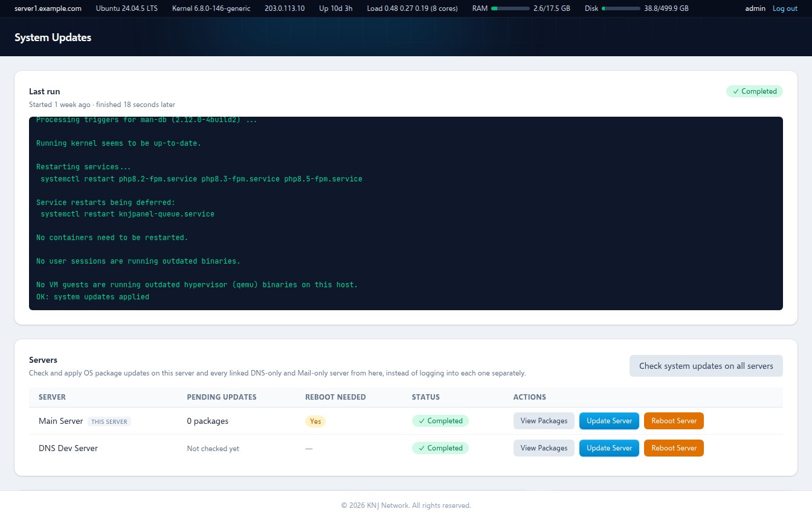The height and width of the screenshot is (520, 812).
Task: Click the SERVER column header
Action: tap(53, 397)
